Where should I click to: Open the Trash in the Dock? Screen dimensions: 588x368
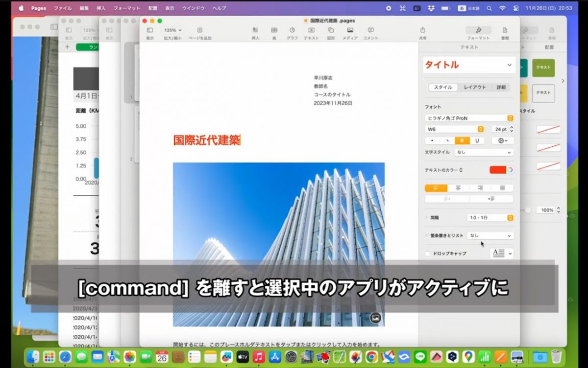[556, 357]
